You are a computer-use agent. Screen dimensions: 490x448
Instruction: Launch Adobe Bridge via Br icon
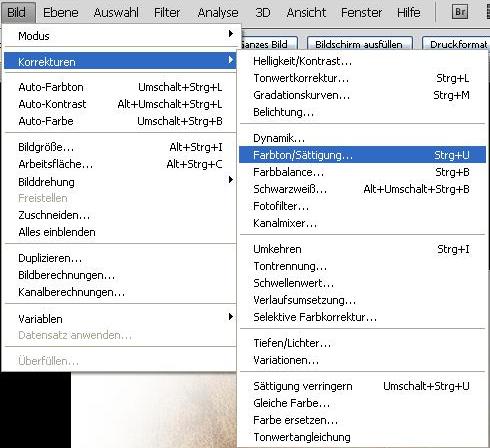click(x=460, y=12)
